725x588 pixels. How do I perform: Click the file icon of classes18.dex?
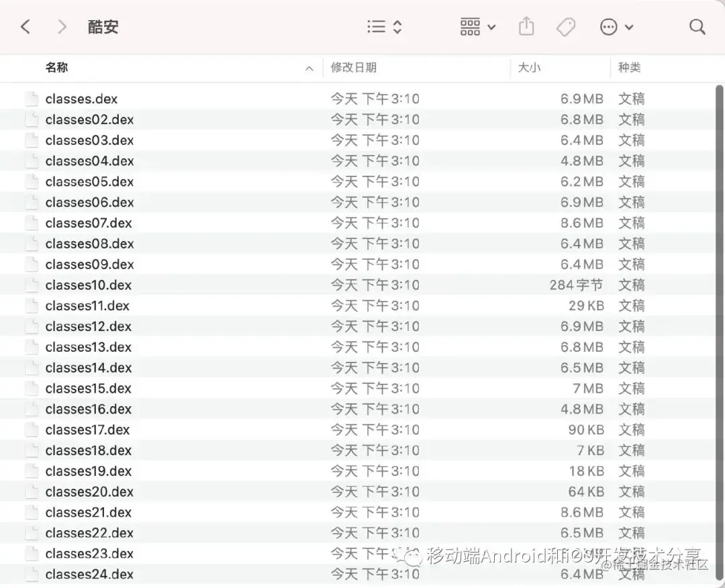[32, 450]
